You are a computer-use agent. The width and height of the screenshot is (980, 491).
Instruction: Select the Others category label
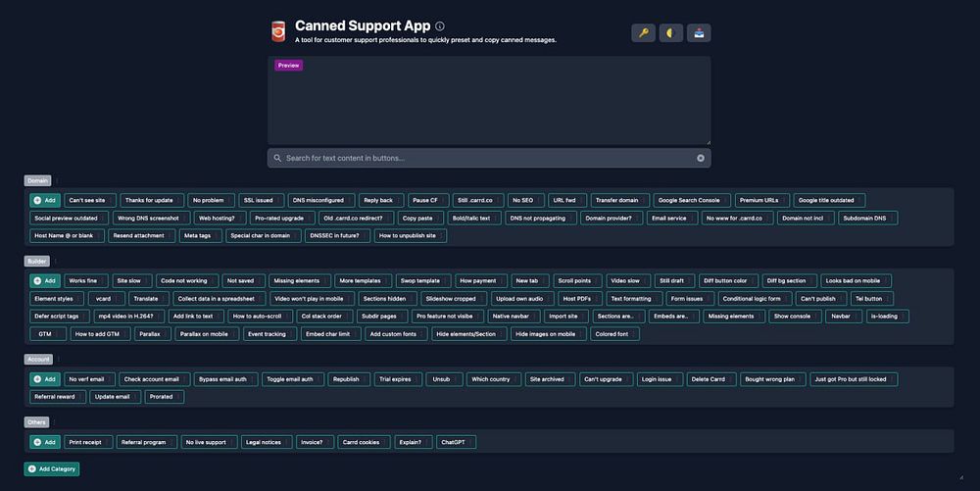37,422
